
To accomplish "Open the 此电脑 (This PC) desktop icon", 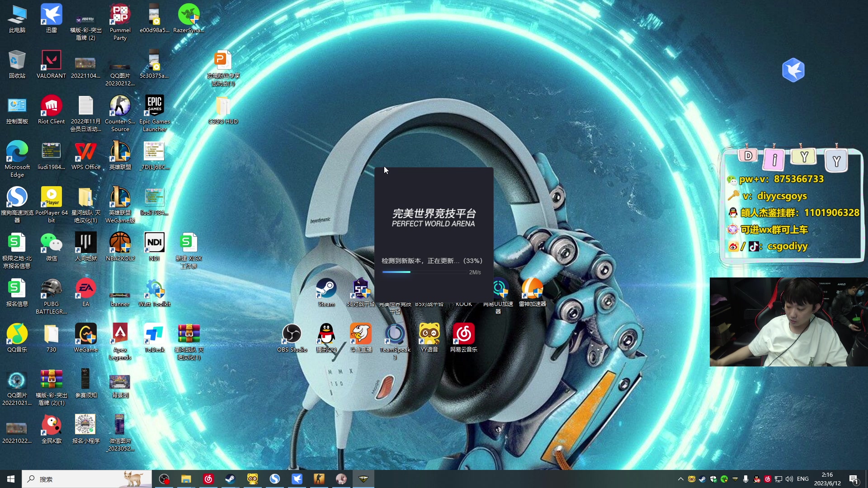I will 17,19.
